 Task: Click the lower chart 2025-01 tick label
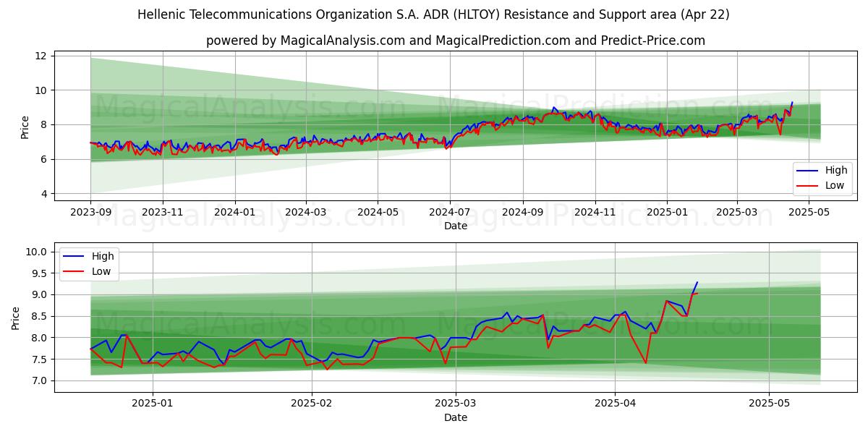pyautogui.click(x=154, y=404)
